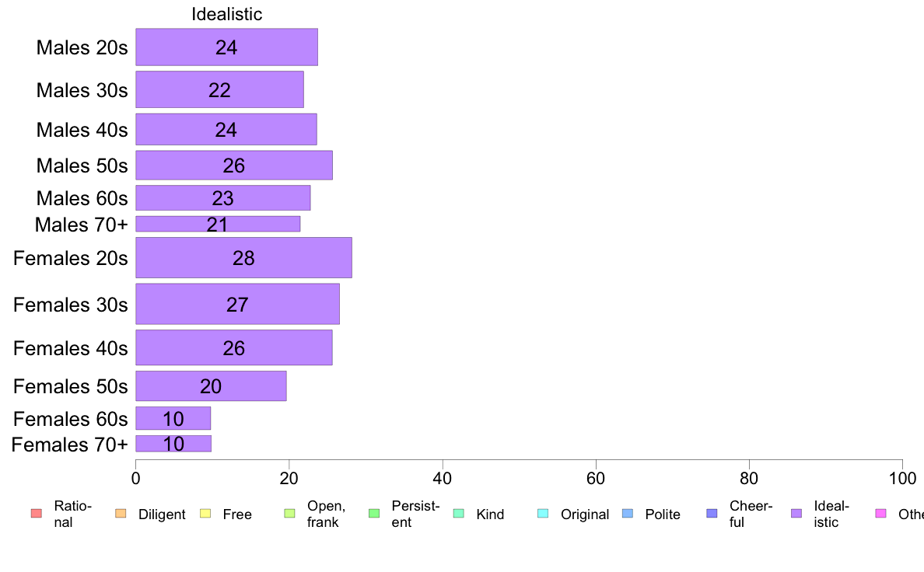Image resolution: width=924 pixels, height=572 pixels.
Task: Select the Free yellow legend swatch
Action: click(x=205, y=514)
